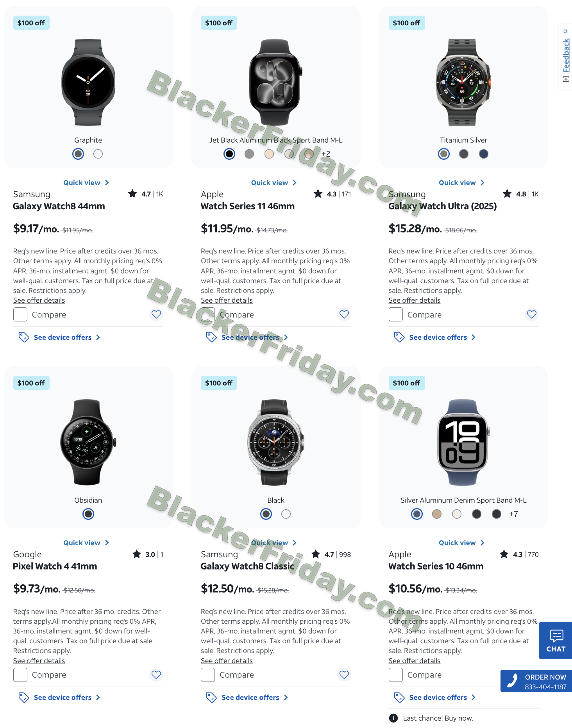Open $100 off badge on Galaxy Watch8 44mm
This screenshot has width=572, height=728.
click(31, 23)
